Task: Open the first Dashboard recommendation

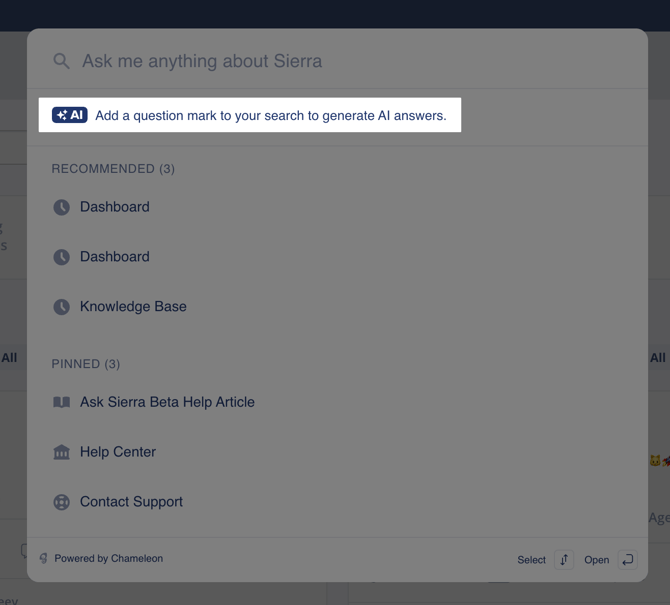Action: [115, 207]
